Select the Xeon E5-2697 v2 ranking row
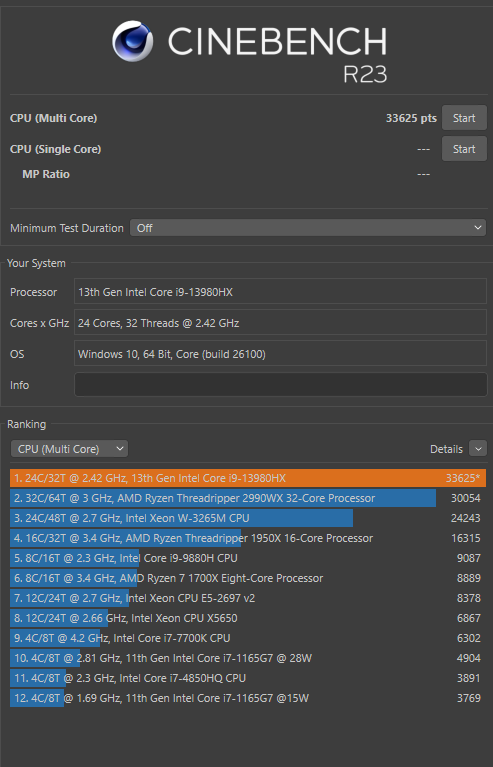The image size is (493, 767). (248, 598)
